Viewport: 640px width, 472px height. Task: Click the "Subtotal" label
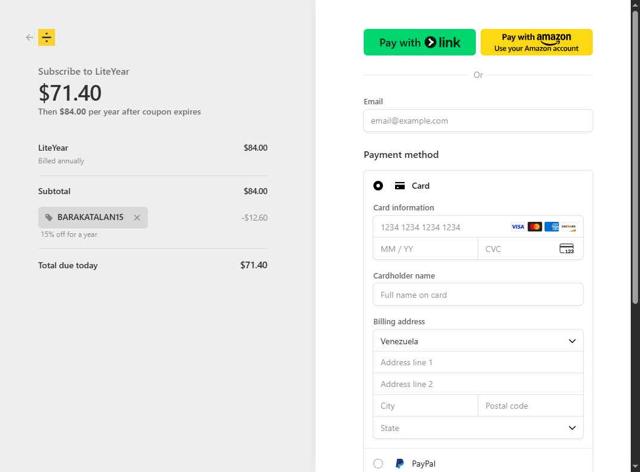(x=54, y=191)
